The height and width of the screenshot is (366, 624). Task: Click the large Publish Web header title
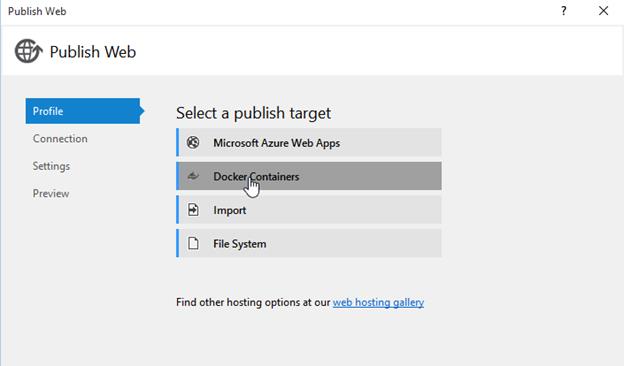pyautogui.click(x=93, y=52)
